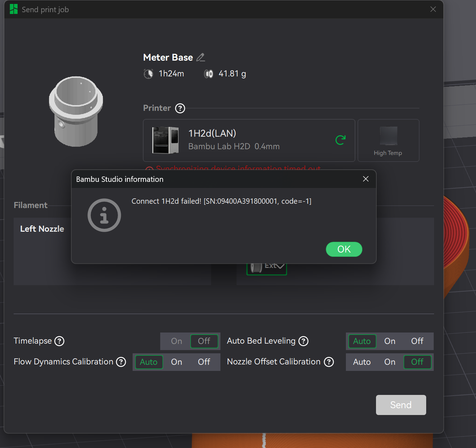
Task: Click the Bambu Studio logo in the title bar
Action: click(14, 9)
